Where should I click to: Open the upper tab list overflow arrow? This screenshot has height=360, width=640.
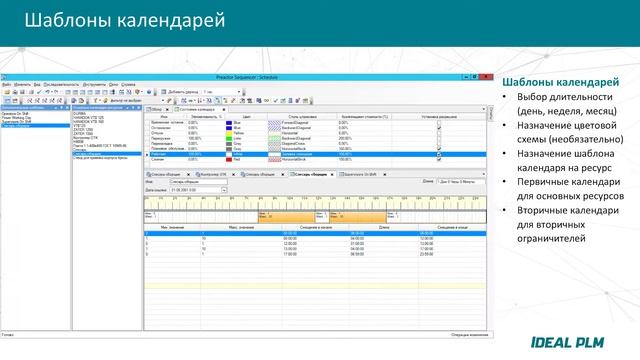pyautogui.click(x=483, y=109)
